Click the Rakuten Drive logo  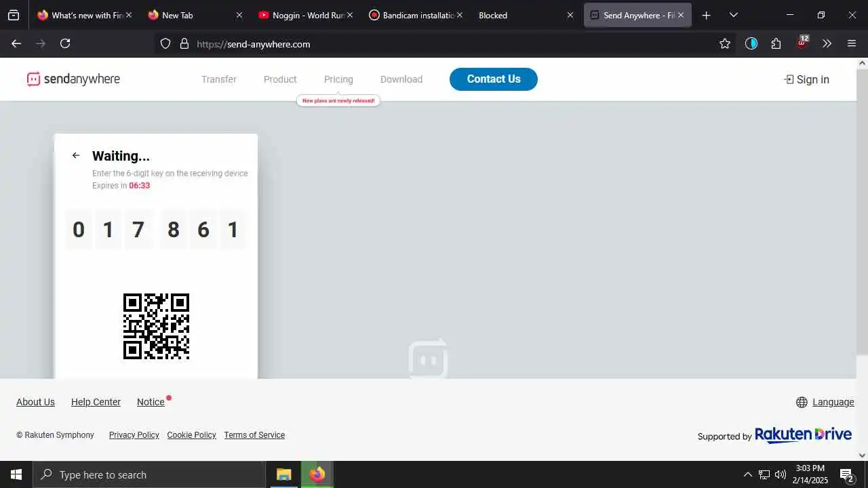click(804, 435)
